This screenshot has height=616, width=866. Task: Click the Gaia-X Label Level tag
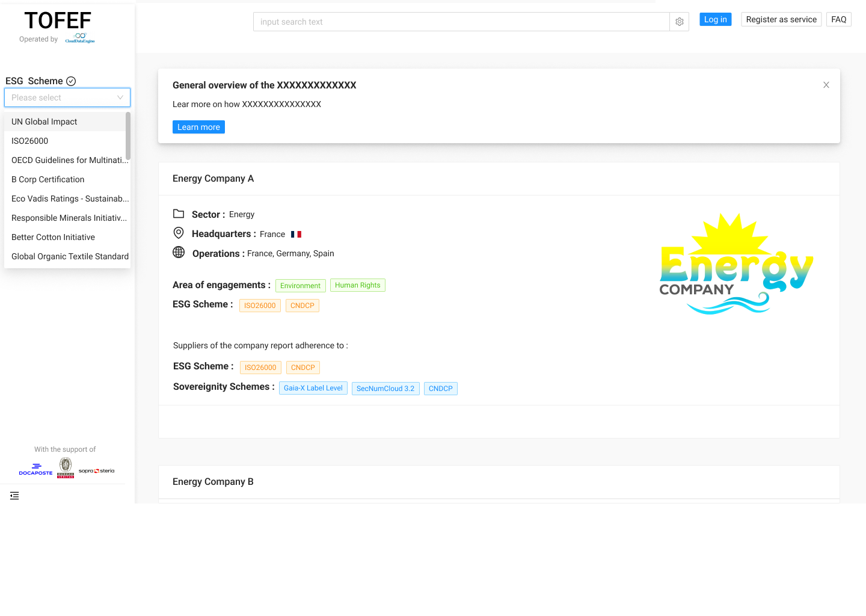pos(313,388)
